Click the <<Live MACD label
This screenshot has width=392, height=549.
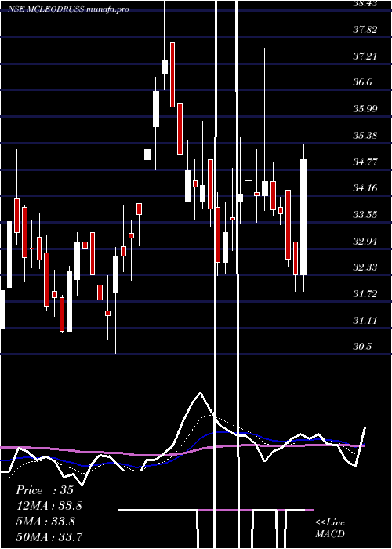[x=330, y=528]
